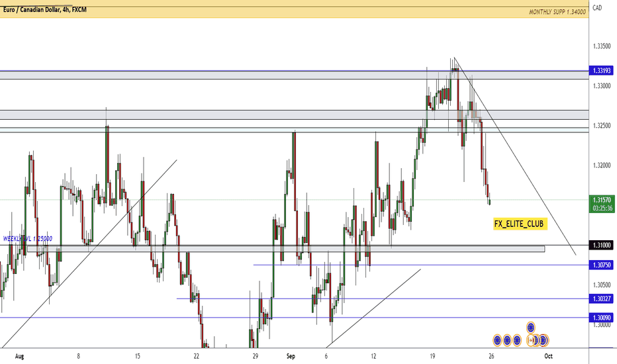
Task: Click the 1.30500 price axis tick
Action: [x=602, y=285]
